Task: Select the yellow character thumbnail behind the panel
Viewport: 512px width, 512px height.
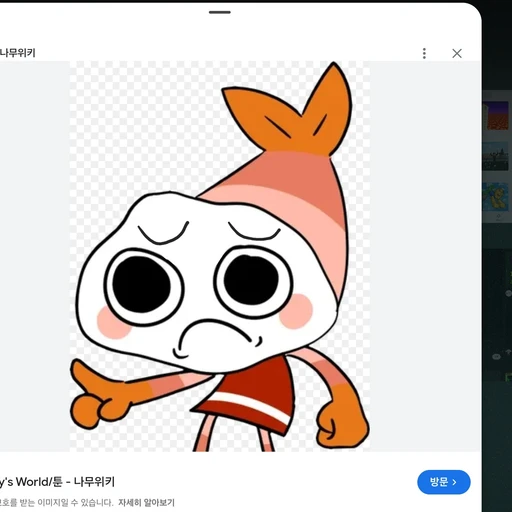Action: coord(495,197)
